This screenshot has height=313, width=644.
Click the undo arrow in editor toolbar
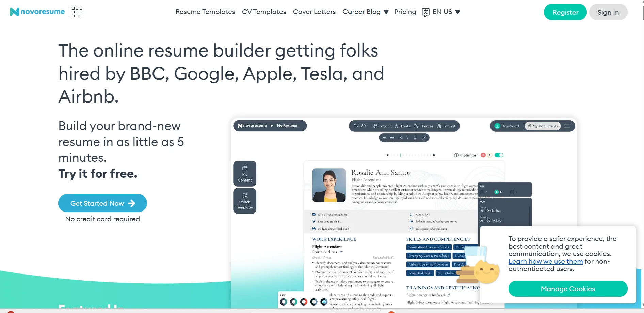point(356,126)
